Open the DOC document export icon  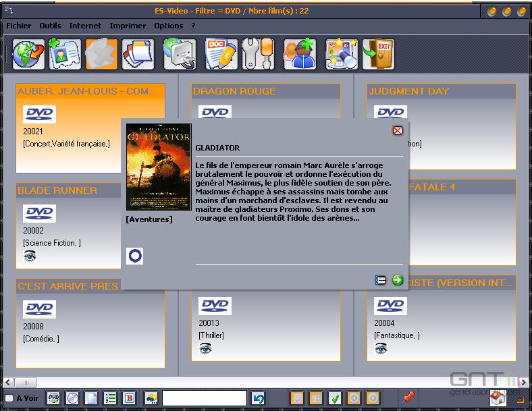221,54
